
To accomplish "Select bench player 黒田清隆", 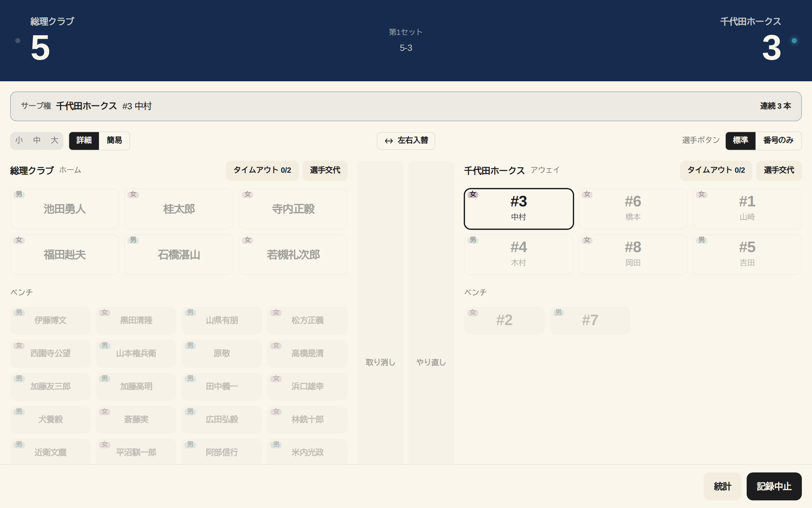I will coord(136,320).
